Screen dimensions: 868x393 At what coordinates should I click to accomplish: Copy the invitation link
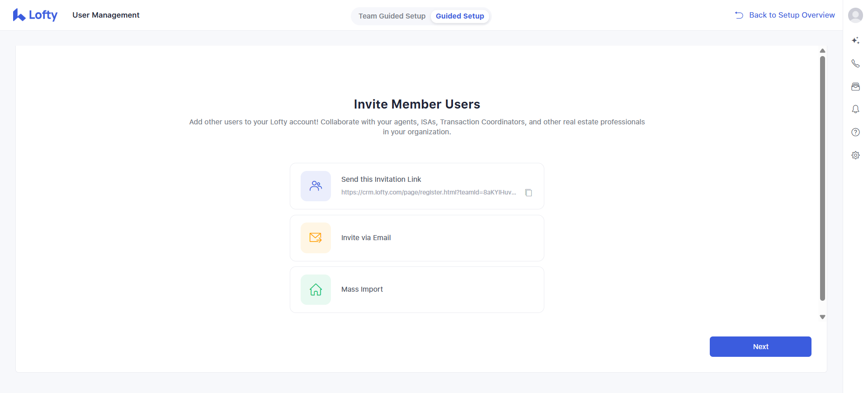click(x=528, y=193)
